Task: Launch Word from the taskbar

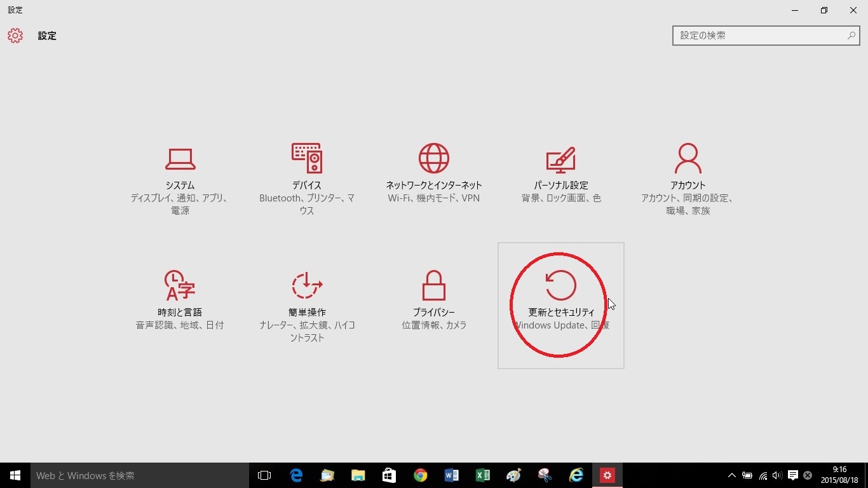Action: (x=451, y=475)
